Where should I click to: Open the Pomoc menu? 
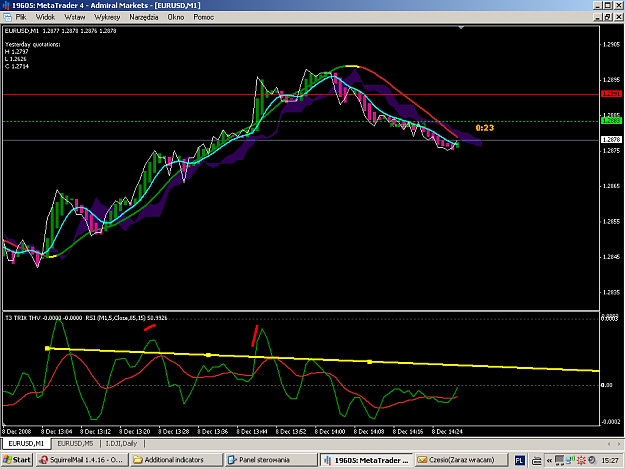pos(204,17)
